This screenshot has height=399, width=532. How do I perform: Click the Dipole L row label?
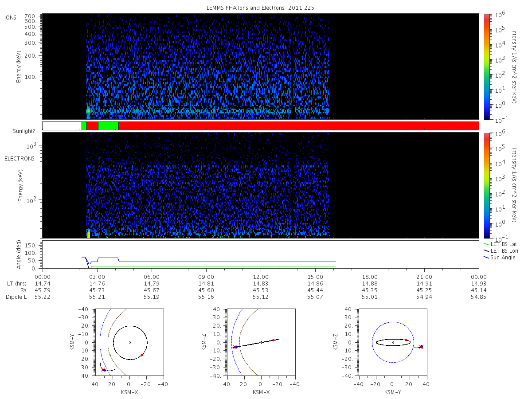(16, 297)
